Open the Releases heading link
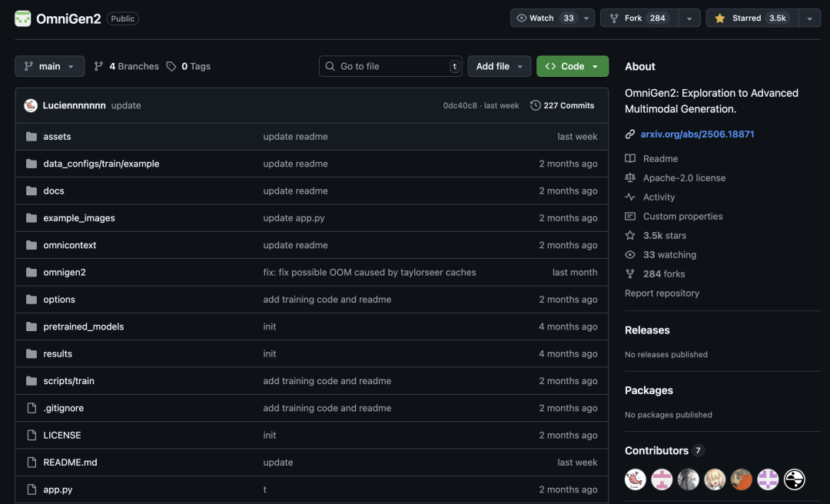Image resolution: width=830 pixels, height=504 pixels. 647,330
